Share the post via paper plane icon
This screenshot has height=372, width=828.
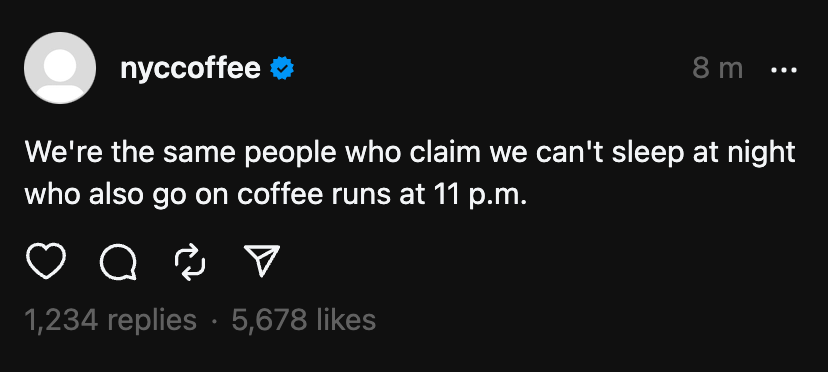click(x=261, y=261)
